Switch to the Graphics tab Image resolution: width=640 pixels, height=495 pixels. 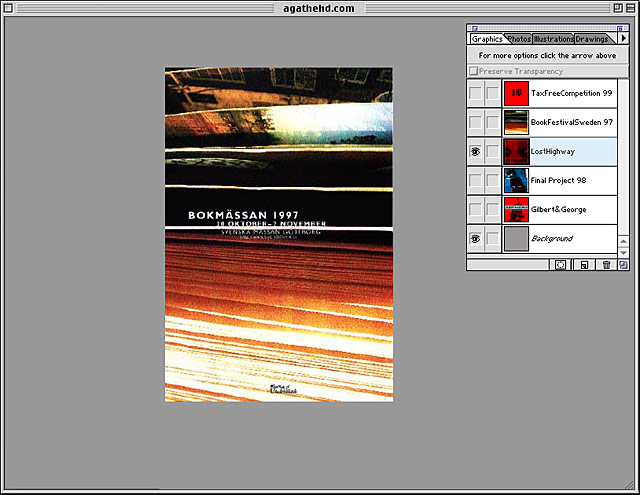(x=487, y=39)
